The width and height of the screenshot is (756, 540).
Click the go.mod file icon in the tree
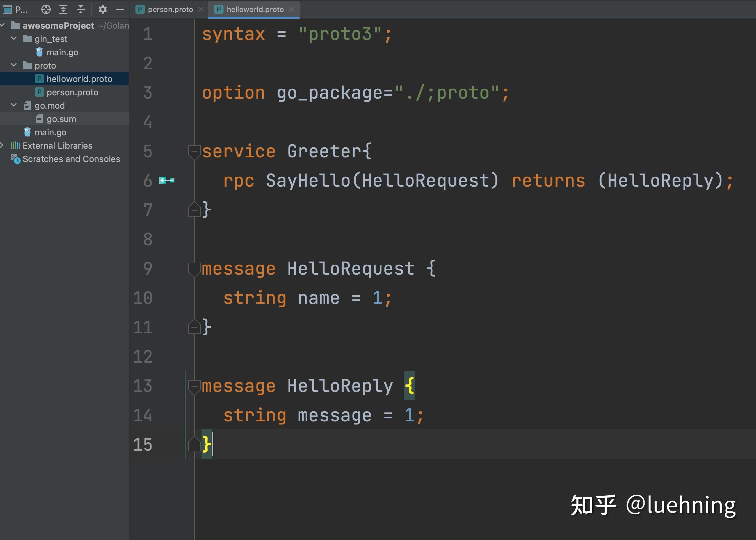28,105
